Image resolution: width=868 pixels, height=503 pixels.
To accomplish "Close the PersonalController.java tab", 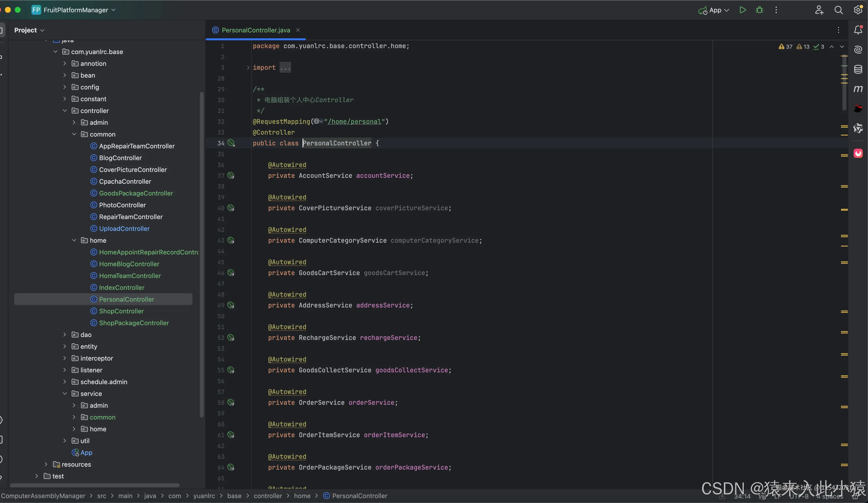I will (x=298, y=30).
